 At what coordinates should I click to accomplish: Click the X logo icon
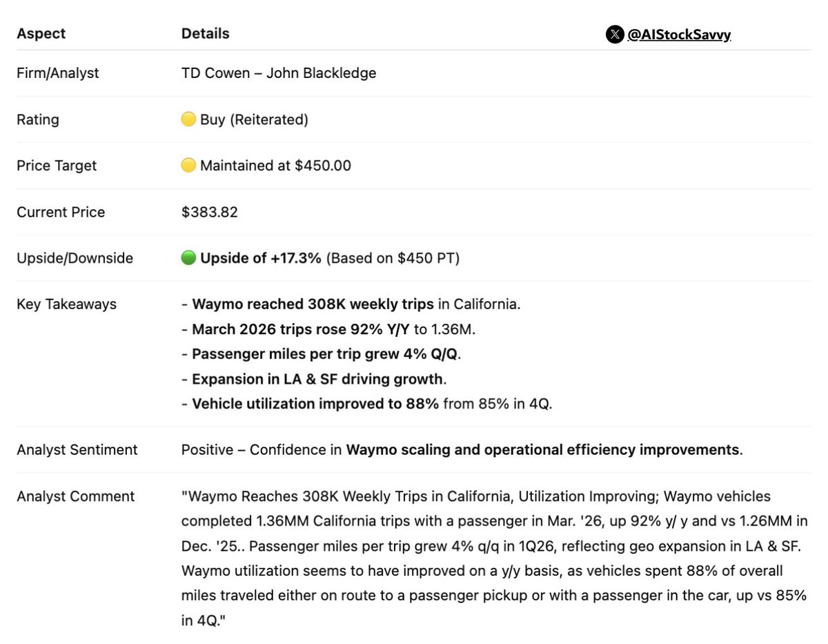615,35
